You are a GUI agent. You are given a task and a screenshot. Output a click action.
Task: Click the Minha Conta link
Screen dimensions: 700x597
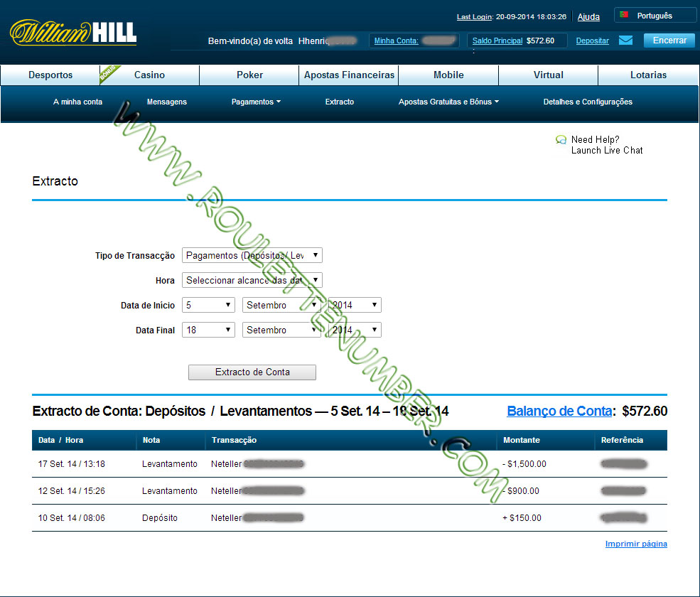[x=396, y=41]
